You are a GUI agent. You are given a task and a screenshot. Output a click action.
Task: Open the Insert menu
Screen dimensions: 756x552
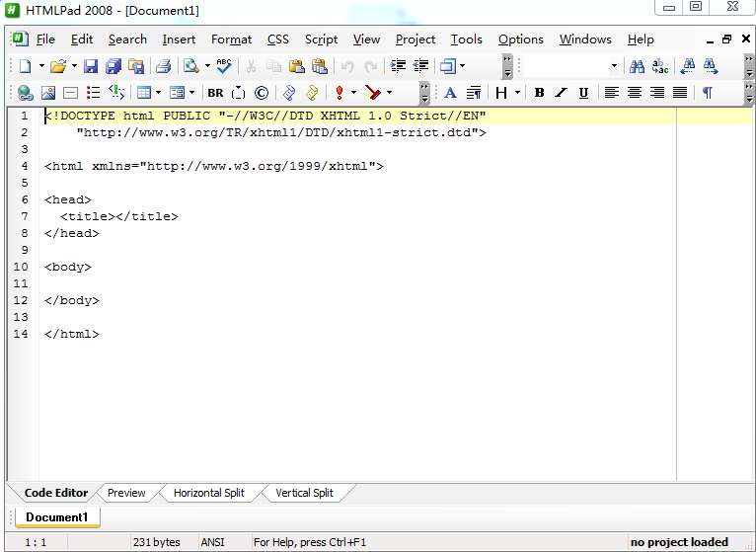pyautogui.click(x=179, y=39)
